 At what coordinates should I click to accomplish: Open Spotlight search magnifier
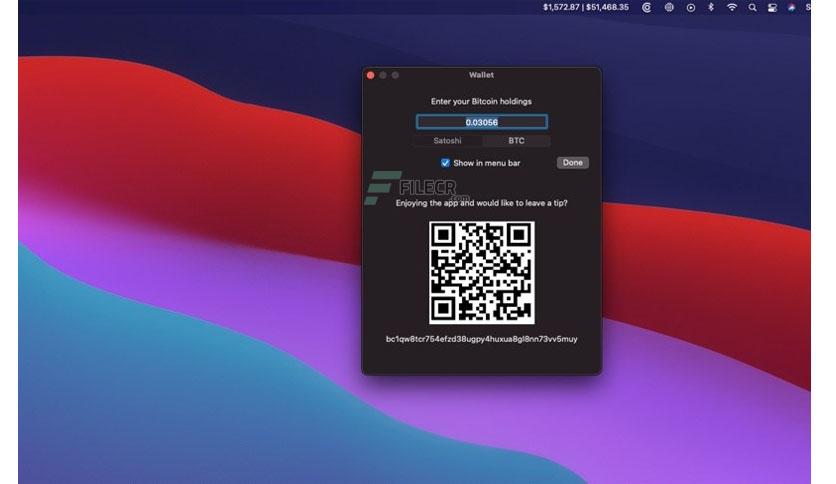click(x=752, y=7)
